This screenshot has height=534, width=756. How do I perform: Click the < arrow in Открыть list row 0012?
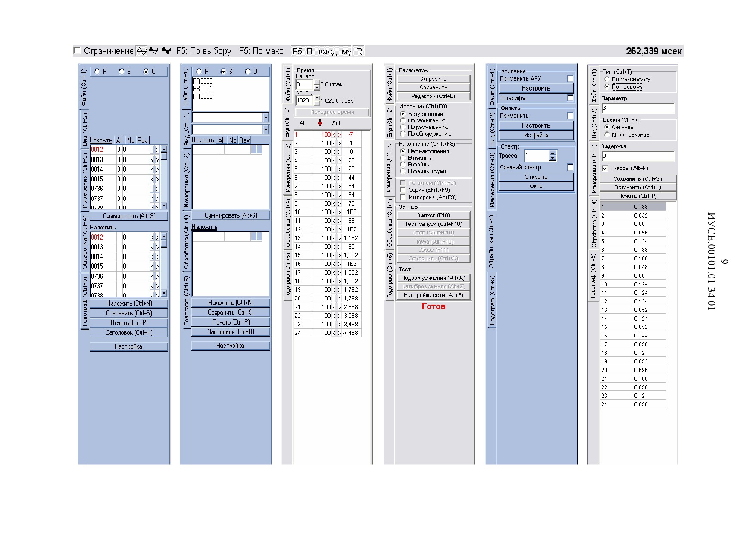click(x=152, y=150)
